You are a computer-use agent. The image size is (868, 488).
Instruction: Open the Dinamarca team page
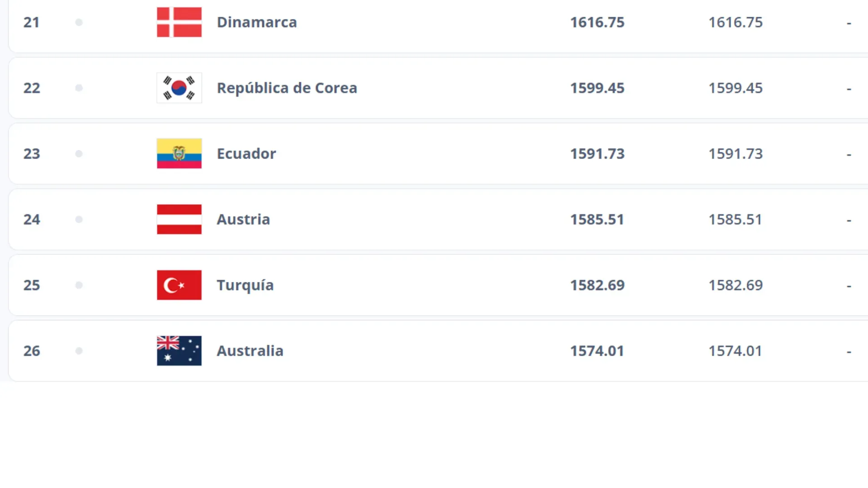pyautogui.click(x=256, y=22)
